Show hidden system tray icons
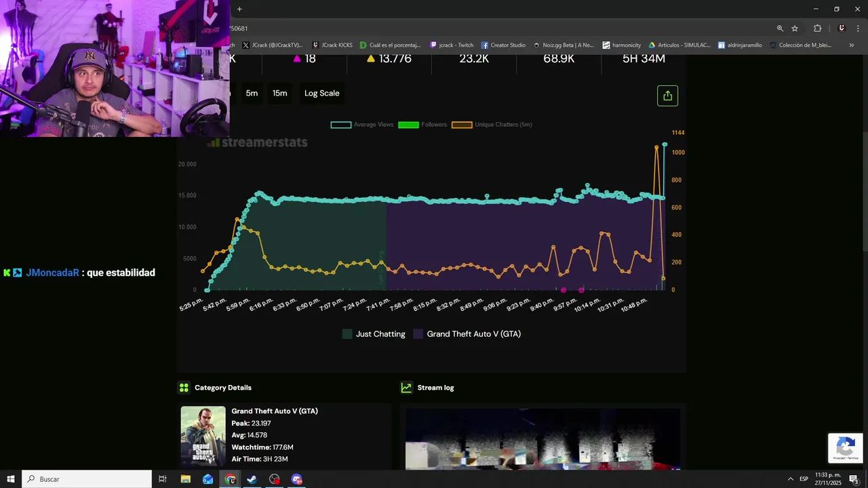Image resolution: width=868 pixels, height=488 pixels. point(790,479)
